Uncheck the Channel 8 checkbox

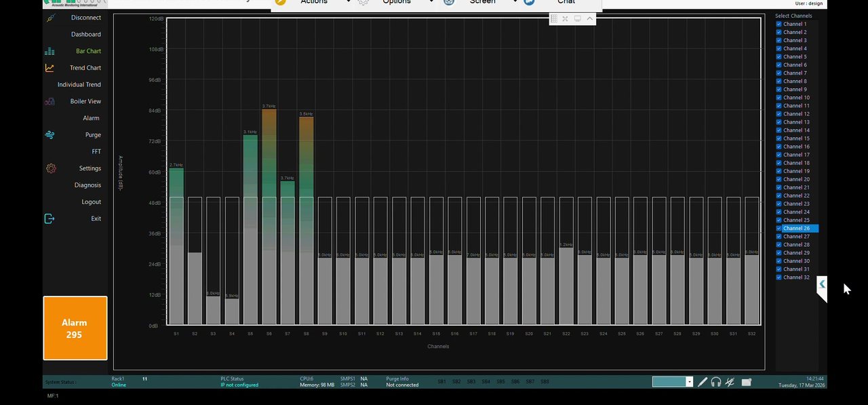point(779,81)
